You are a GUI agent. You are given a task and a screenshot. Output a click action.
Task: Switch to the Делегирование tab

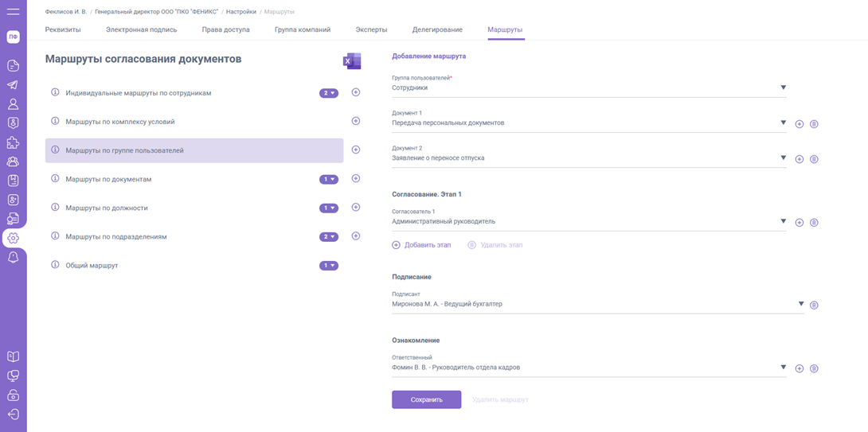(437, 29)
